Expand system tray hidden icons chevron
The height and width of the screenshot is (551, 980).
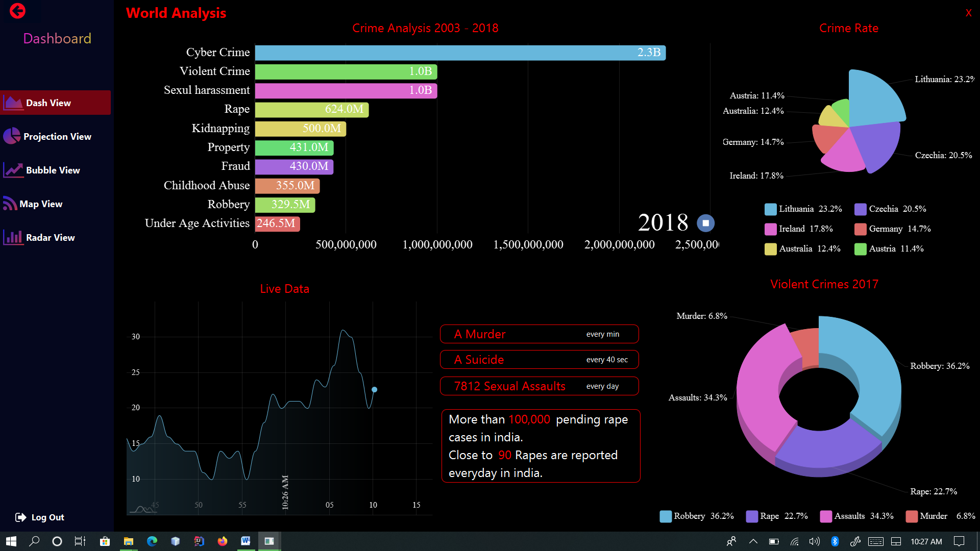click(753, 541)
